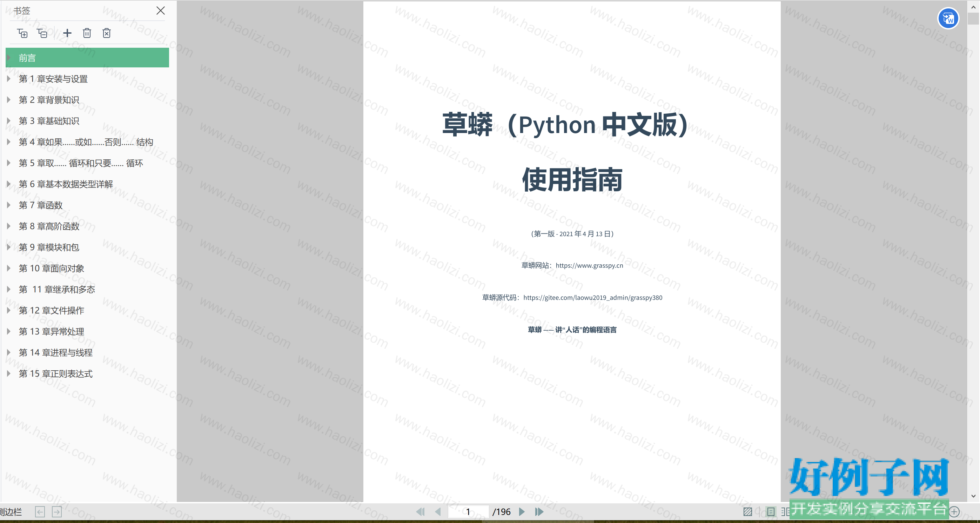
Task: Open bookmark 第 14 章进程与线程
Action: click(56, 352)
